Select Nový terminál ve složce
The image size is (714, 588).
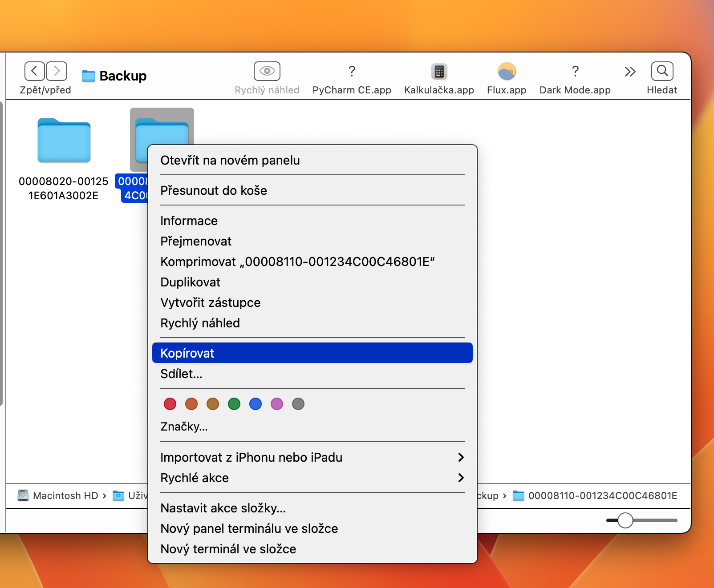312,549
